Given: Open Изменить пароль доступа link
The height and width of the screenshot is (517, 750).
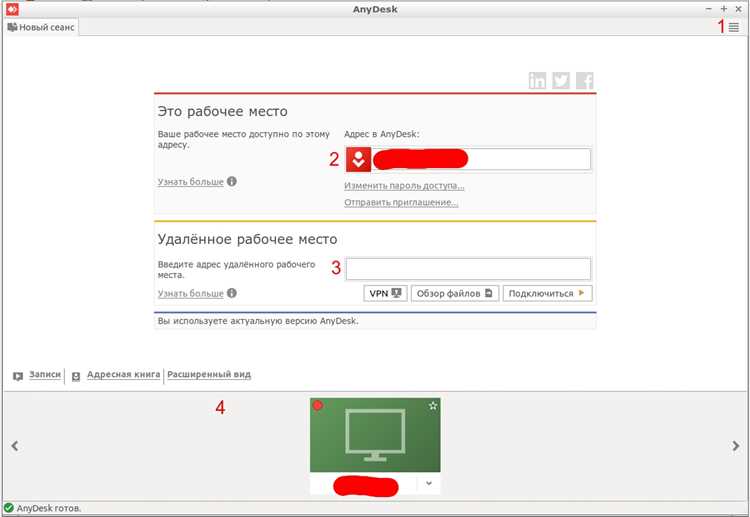Looking at the screenshot, I should (x=404, y=186).
